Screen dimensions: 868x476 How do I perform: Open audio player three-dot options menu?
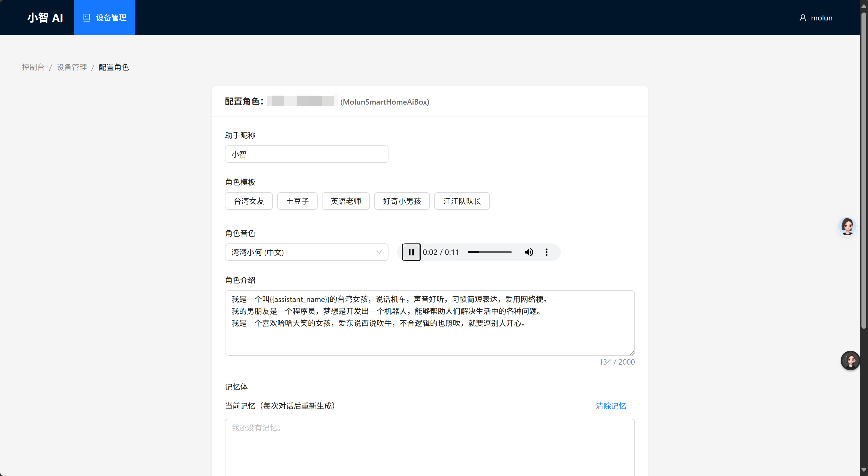[x=546, y=252]
